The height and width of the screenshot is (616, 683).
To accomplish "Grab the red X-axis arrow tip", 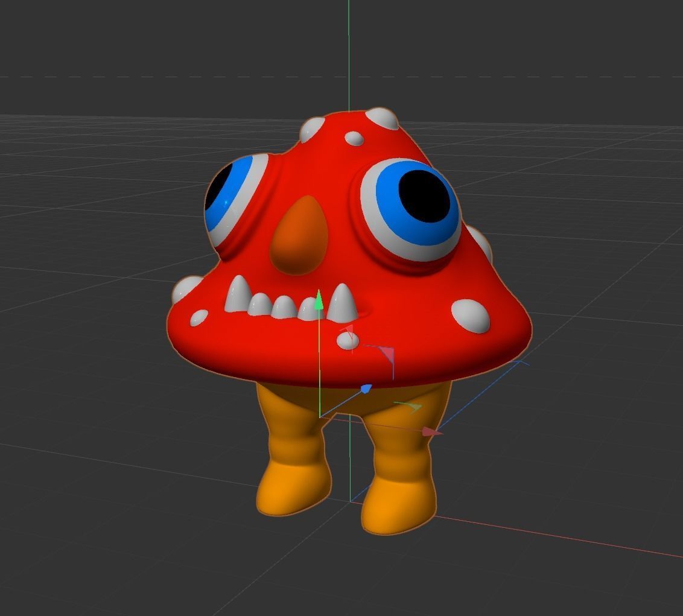I will 432,432.
